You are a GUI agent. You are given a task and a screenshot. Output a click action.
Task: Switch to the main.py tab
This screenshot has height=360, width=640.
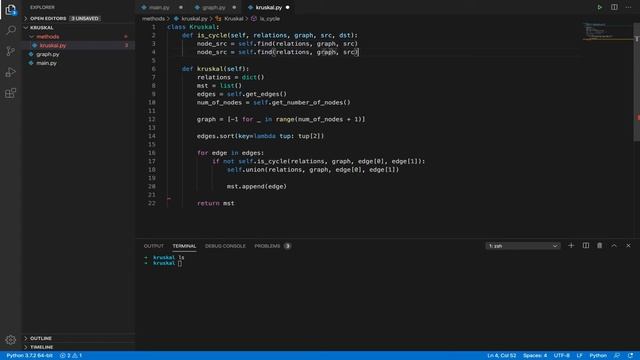(x=159, y=7)
